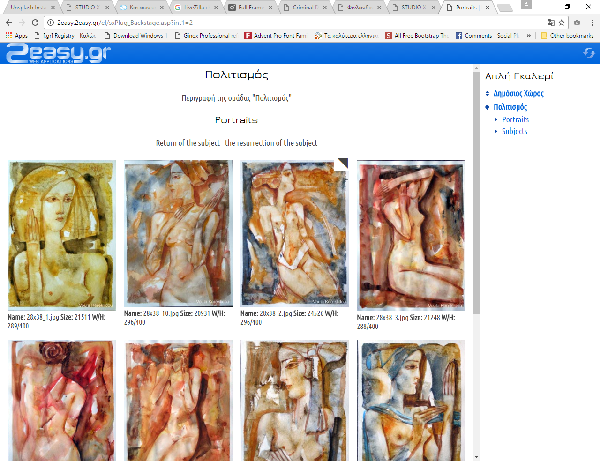Screen dimensions: 600x461
Task: Close the Google tab
Action: click(x=216, y=7)
